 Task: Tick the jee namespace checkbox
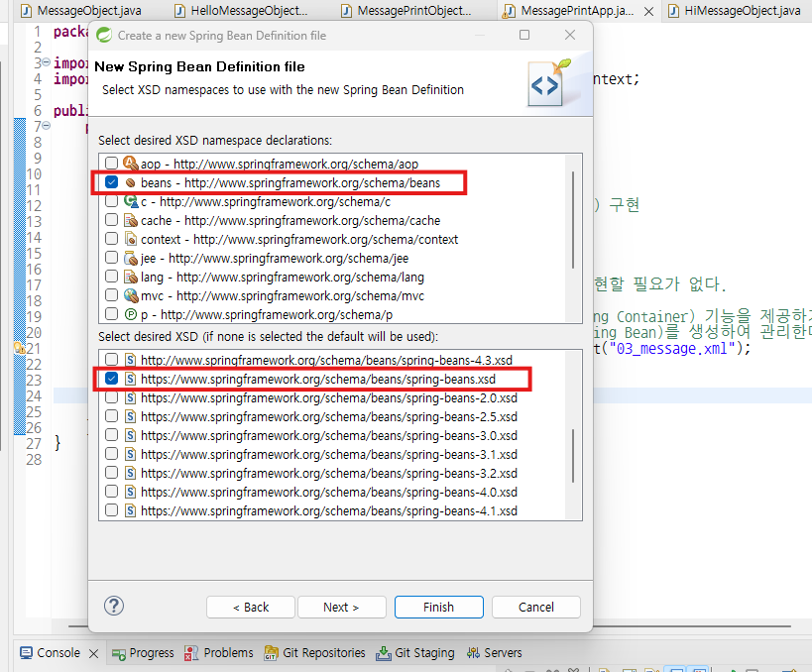click(111, 258)
